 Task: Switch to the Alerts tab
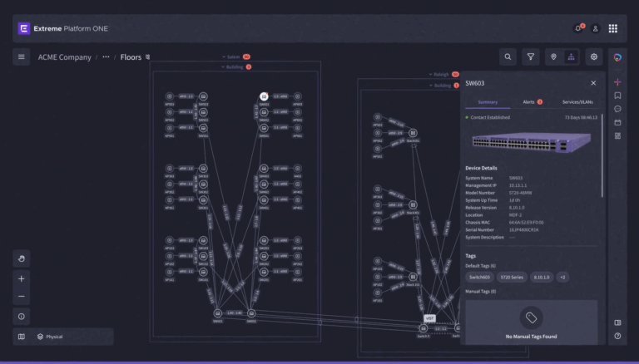(532, 102)
